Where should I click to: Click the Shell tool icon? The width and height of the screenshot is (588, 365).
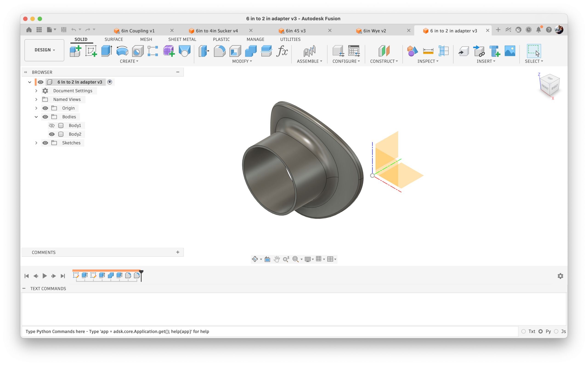pyautogui.click(x=235, y=51)
